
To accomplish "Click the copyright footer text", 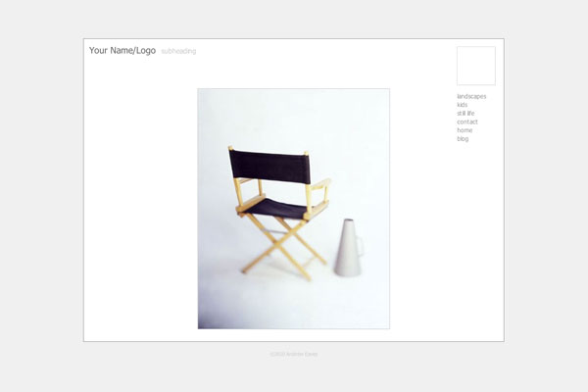I will (294, 354).
